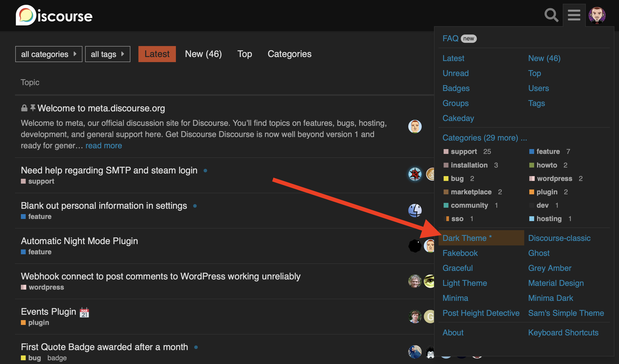Open Need help regarding SMTP topic

click(109, 170)
